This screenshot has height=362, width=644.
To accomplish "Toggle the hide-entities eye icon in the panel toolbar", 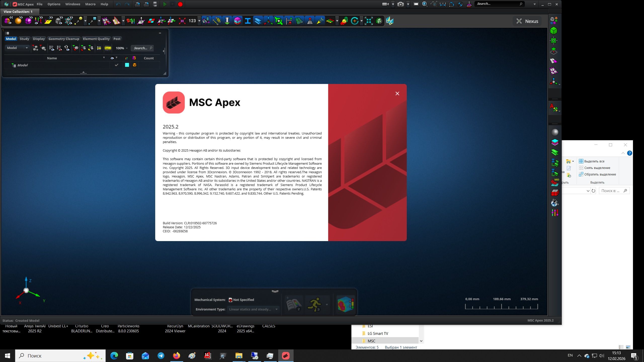I will tap(60, 48).
